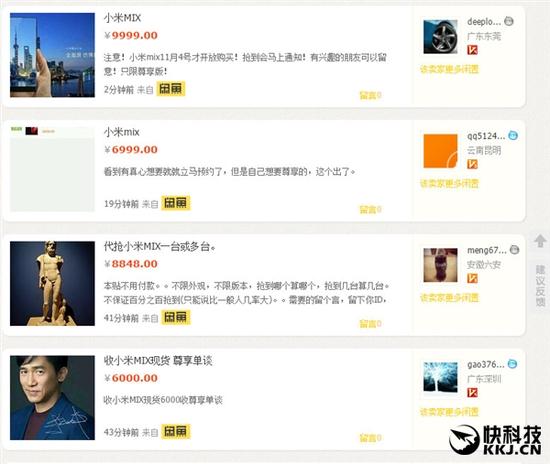The height and width of the screenshot is (464, 550).
Task: Click the 闲鱼 badge on the 8848.00 listing
Action: [175, 317]
